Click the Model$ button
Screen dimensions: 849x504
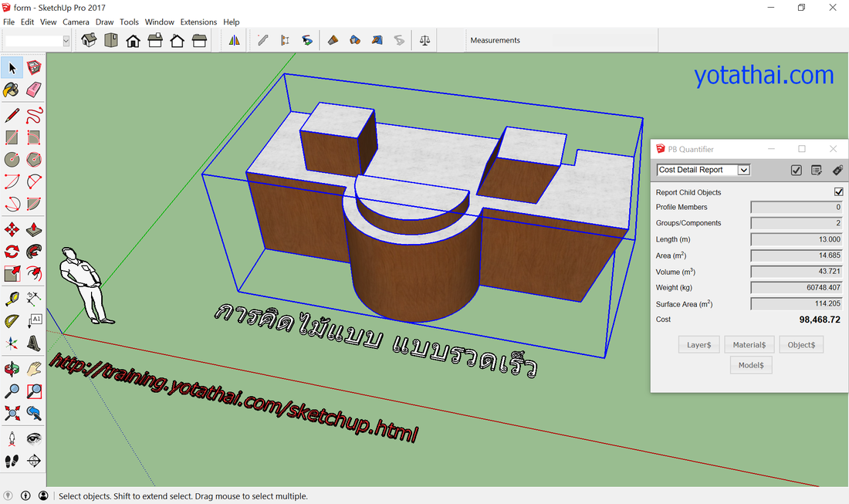pyautogui.click(x=751, y=365)
